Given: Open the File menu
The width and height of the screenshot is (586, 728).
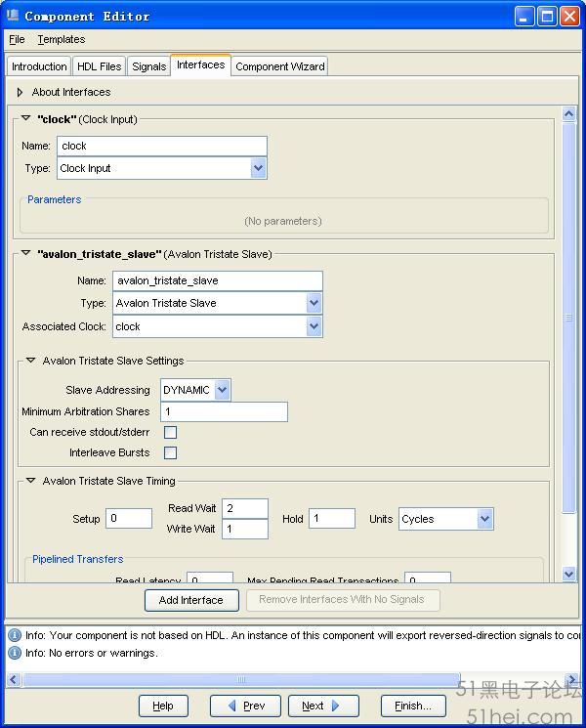Looking at the screenshot, I should coord(17,39).
